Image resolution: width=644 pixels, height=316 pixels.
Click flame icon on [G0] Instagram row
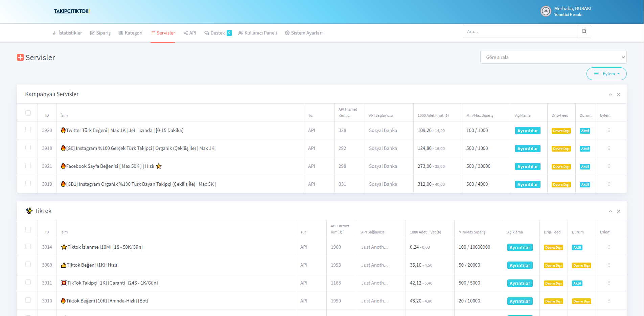pos(63,148)
